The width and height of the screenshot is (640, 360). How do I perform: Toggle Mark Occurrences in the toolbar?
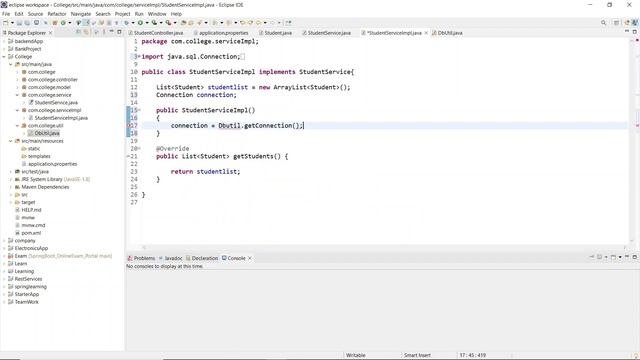click(87, 23)
